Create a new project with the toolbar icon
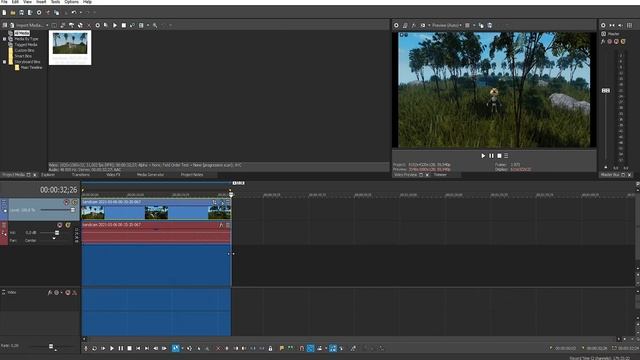640x360 pixels. (x=4, y=13)
